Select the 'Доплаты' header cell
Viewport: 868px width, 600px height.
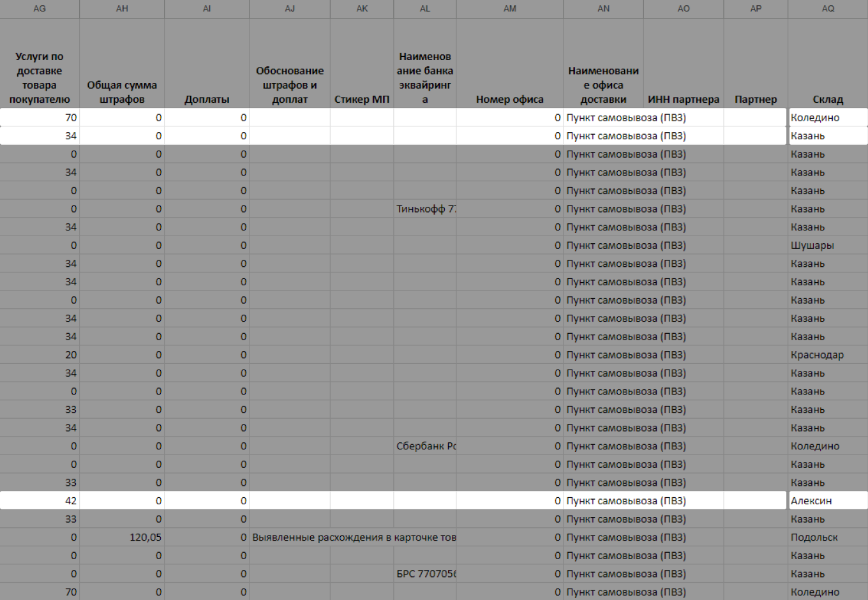(x=207, y=99)
